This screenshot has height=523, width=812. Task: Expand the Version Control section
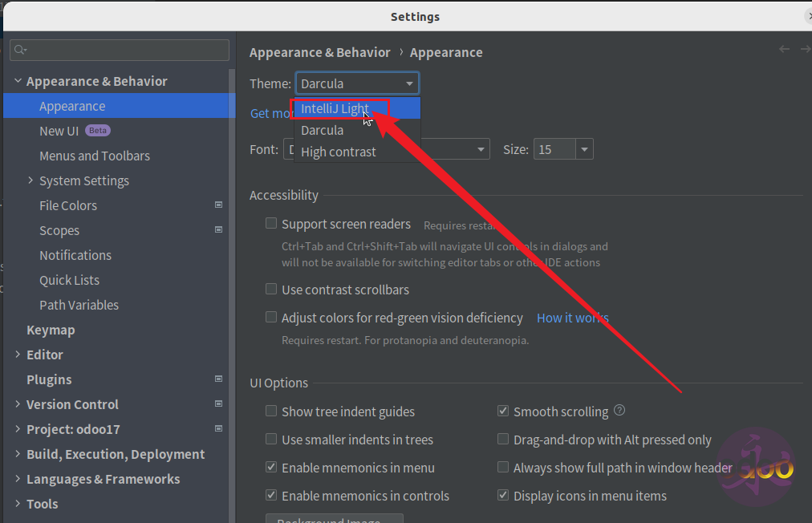(x=18, y=404)
